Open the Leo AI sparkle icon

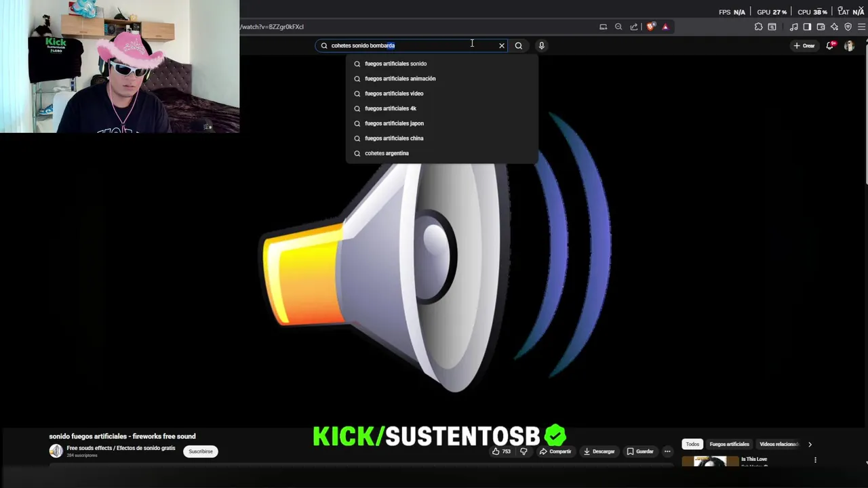(835, 26)
